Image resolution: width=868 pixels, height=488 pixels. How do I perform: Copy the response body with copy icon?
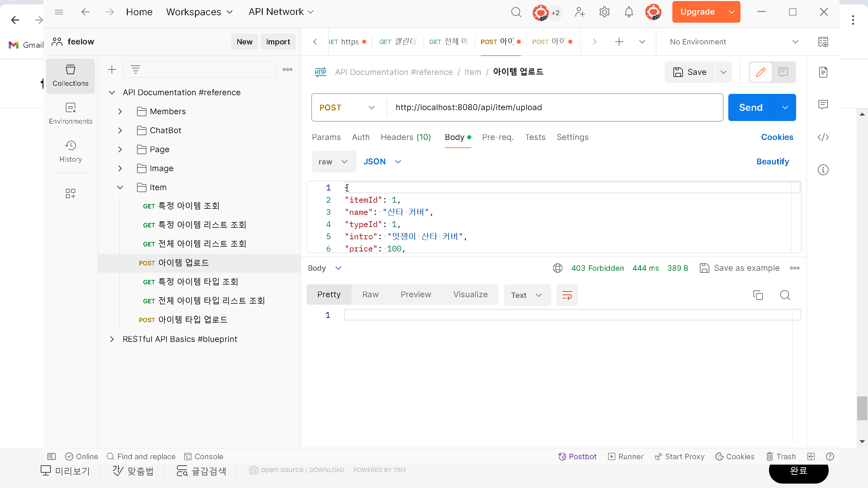pyautogui.click(x=758, y=295)
